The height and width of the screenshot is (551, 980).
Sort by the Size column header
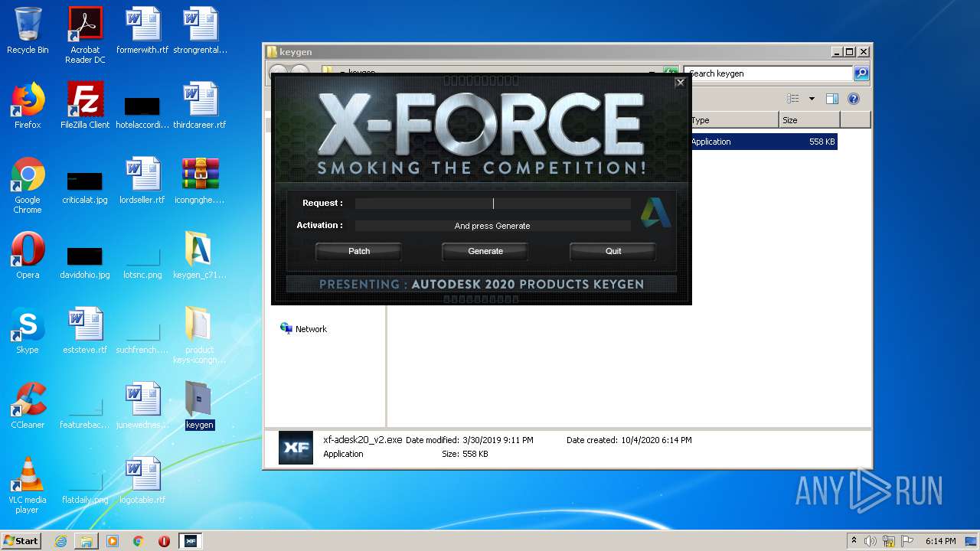809,120
